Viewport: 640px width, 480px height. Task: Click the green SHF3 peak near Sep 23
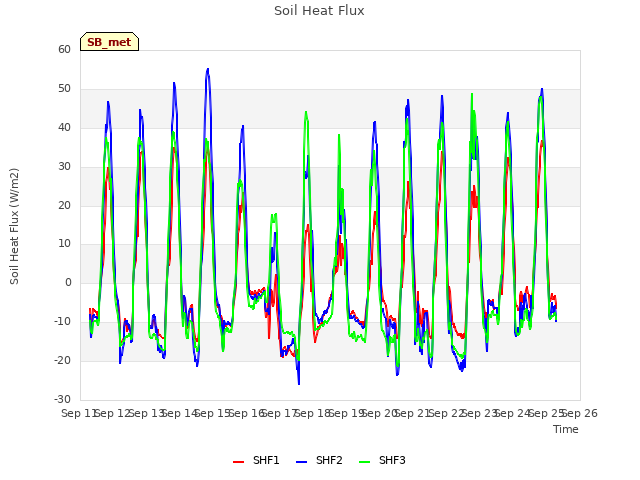click(x=472, y=94)
